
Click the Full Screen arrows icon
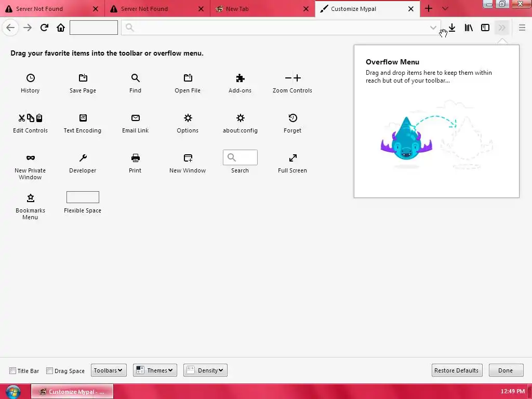click(292, 158)
